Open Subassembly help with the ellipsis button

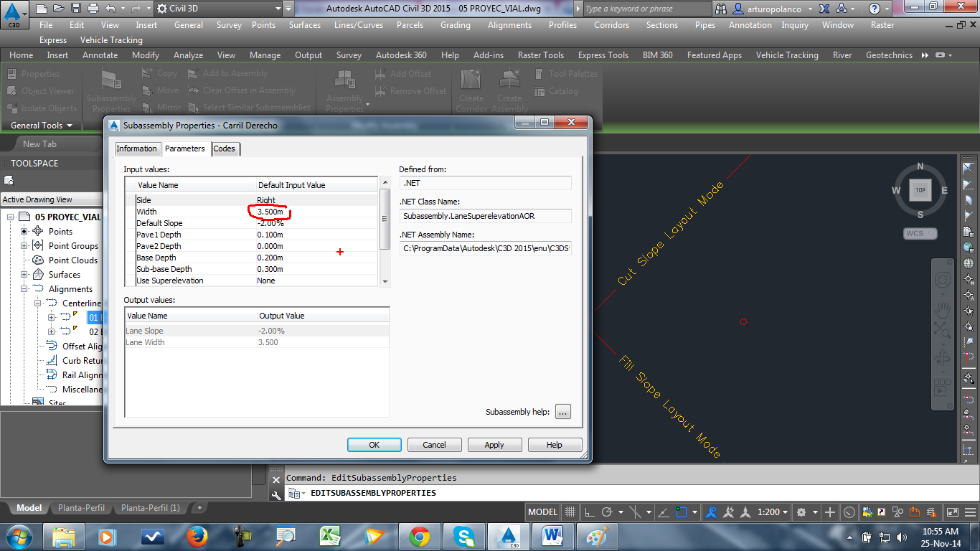pyautogui.click(x=562, y=412)
